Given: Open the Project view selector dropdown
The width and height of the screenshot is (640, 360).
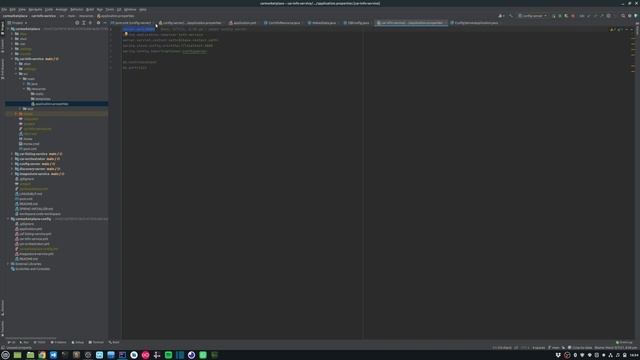Looking at the screenshot, I should [17, 23].
